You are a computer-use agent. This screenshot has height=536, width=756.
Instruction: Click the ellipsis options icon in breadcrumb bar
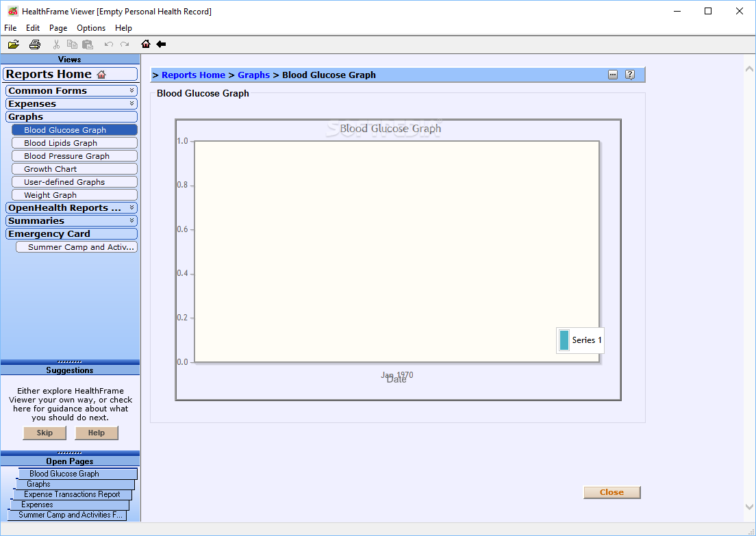(613, 75)
